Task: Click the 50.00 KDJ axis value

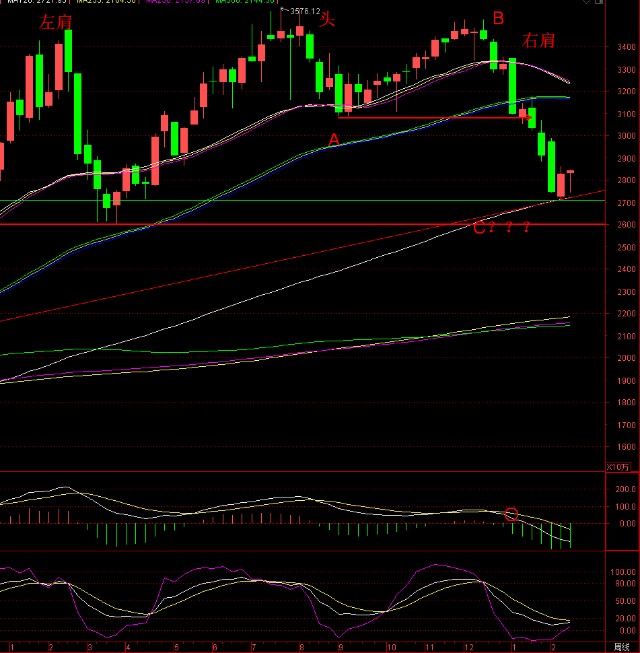Action: point(625,601)
